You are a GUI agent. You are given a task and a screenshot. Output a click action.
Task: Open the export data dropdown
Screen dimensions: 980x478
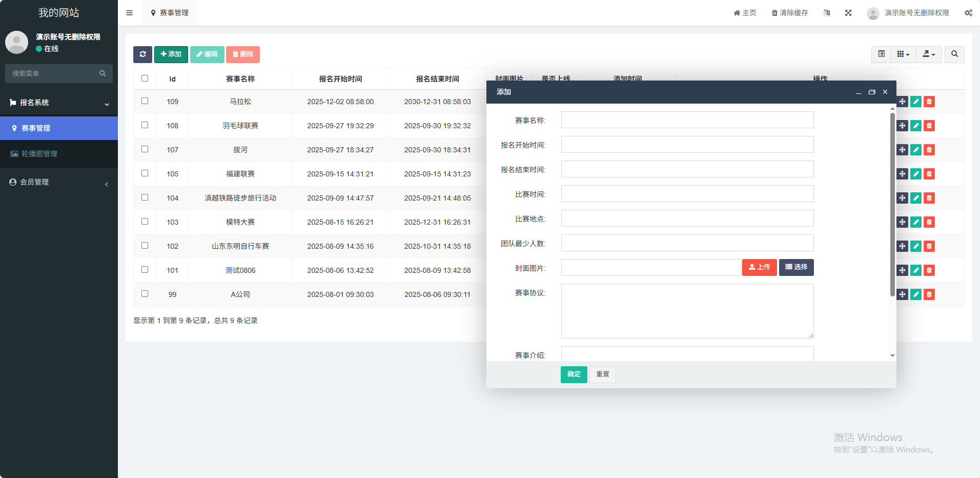pos(929,54)
